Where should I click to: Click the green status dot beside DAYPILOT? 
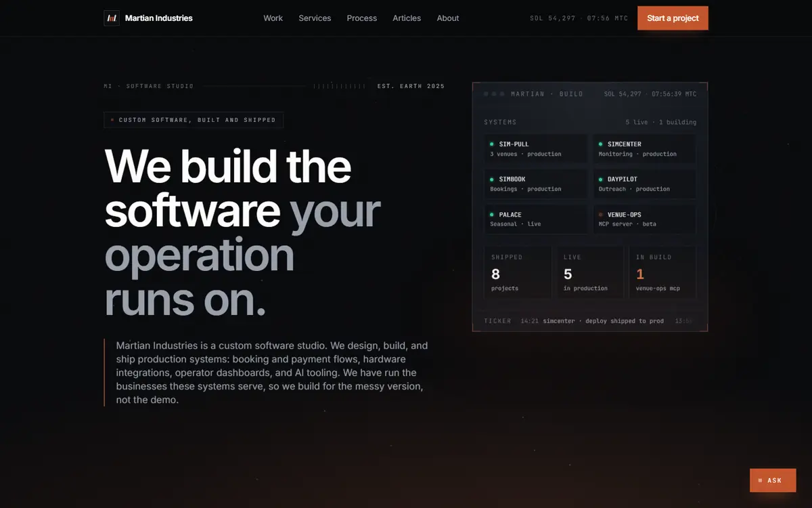600,179
